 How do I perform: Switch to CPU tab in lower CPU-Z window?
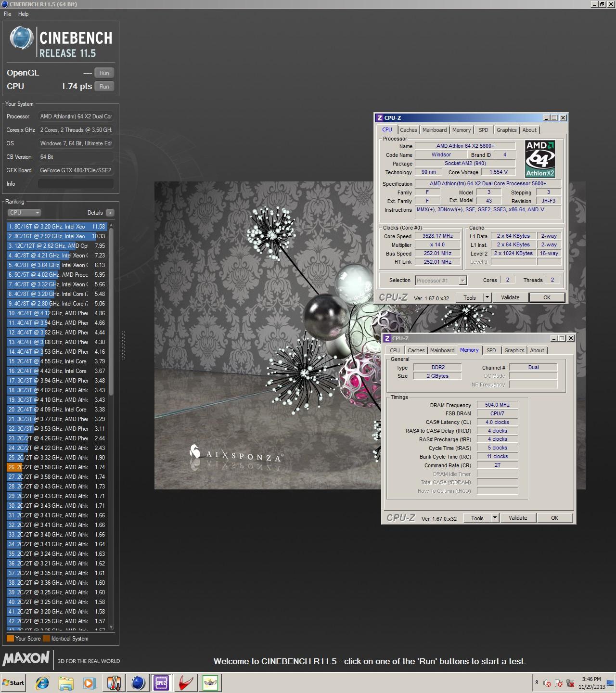pos(395,350)
